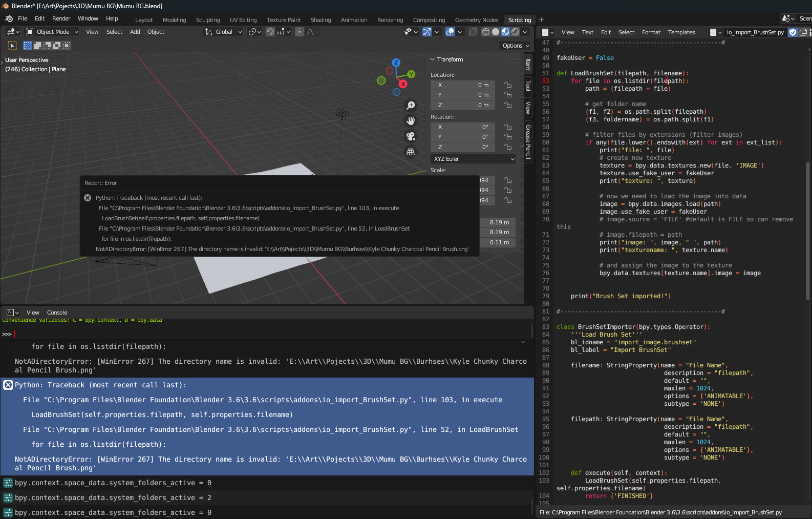This screenshot has height=519, width=812.
Task: Choose the intersect selection mode icon
Action: pos(67,46)
